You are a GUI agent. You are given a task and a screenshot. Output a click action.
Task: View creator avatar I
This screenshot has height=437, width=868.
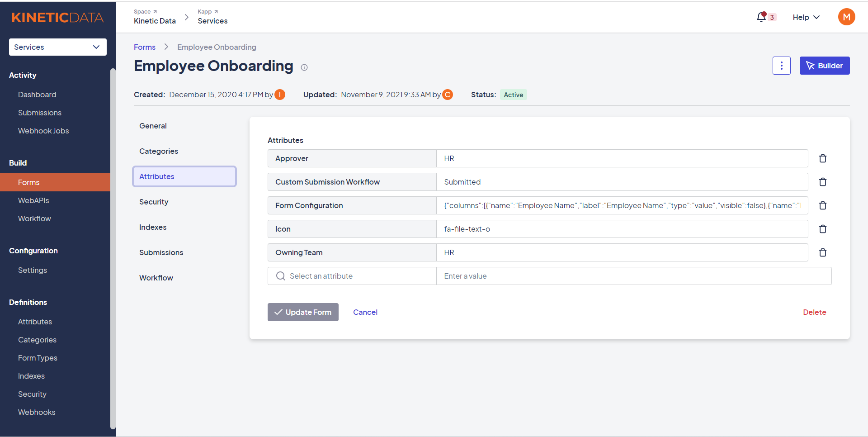(x=280, y=95)
